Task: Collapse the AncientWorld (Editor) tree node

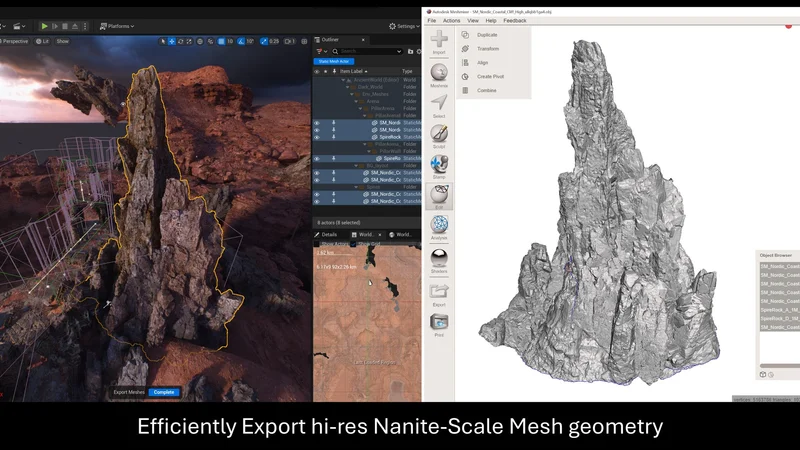Action: coord(343,80)
